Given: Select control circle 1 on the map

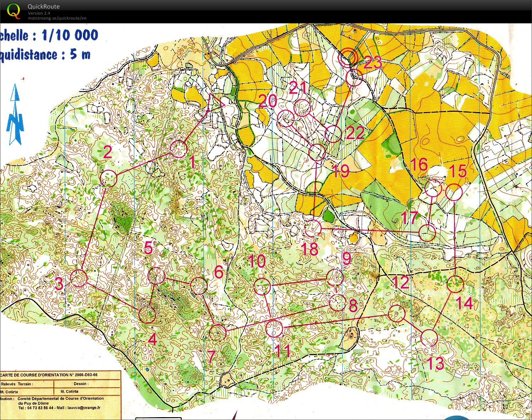Looking at the screenshot, I should pos(179,149).
